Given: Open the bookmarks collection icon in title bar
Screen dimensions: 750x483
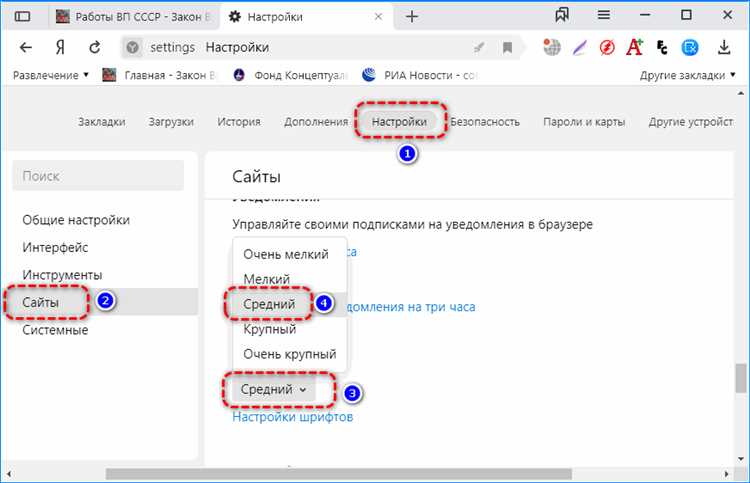Looking at the screenshot, I should 562,15.
